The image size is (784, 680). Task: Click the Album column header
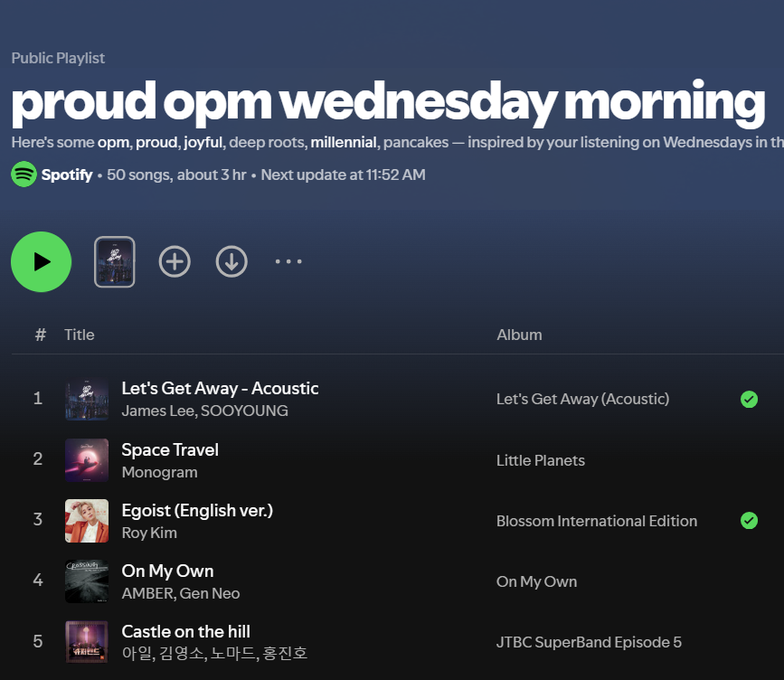click(x=519, y=335)
